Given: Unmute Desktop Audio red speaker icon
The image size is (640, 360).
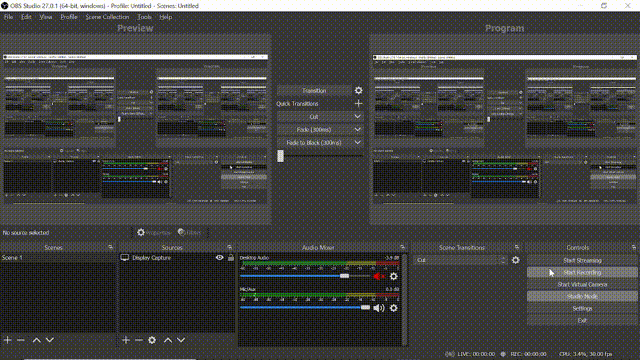Looking at the screenshot, I should pos(379,276).
